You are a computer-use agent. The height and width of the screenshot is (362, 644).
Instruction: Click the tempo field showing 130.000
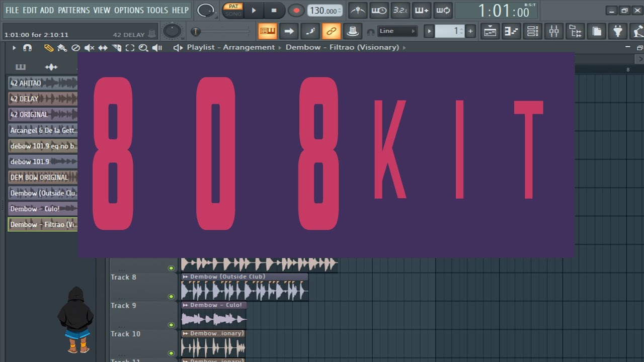tap(325, 11)
